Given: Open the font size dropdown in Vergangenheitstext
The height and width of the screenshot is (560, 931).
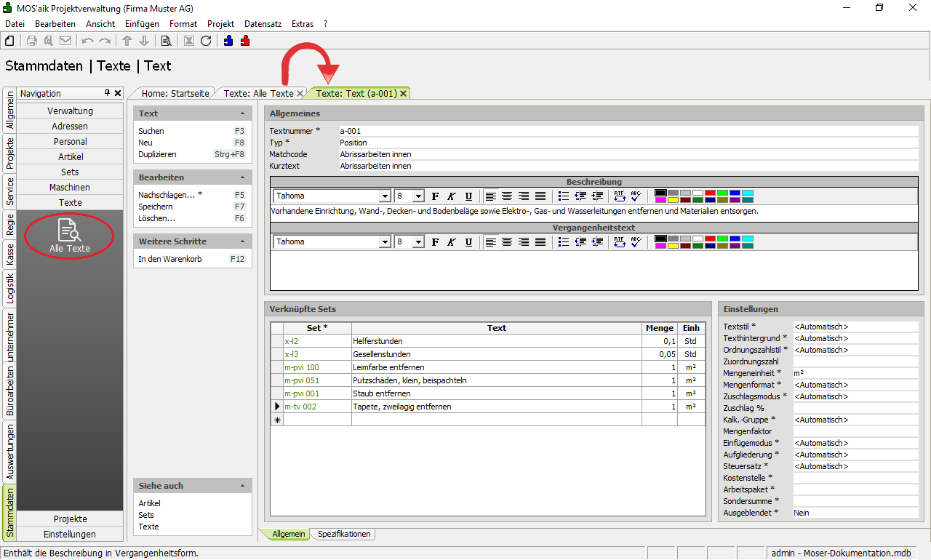Looking at the screenshot, I should (418, 241).
